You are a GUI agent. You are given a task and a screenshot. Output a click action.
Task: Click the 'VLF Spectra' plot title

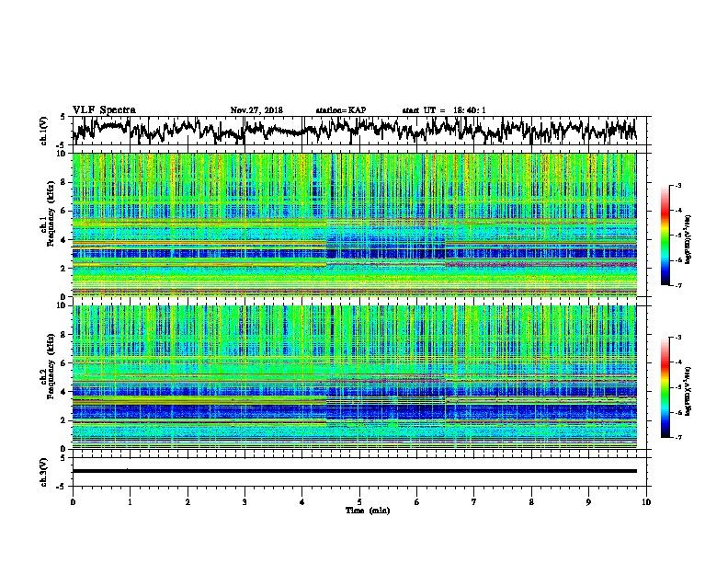pos(104,110)
